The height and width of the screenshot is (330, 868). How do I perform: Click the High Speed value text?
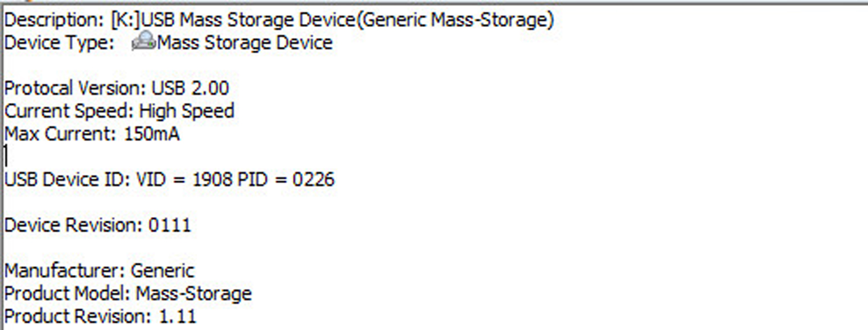point(187,111)
